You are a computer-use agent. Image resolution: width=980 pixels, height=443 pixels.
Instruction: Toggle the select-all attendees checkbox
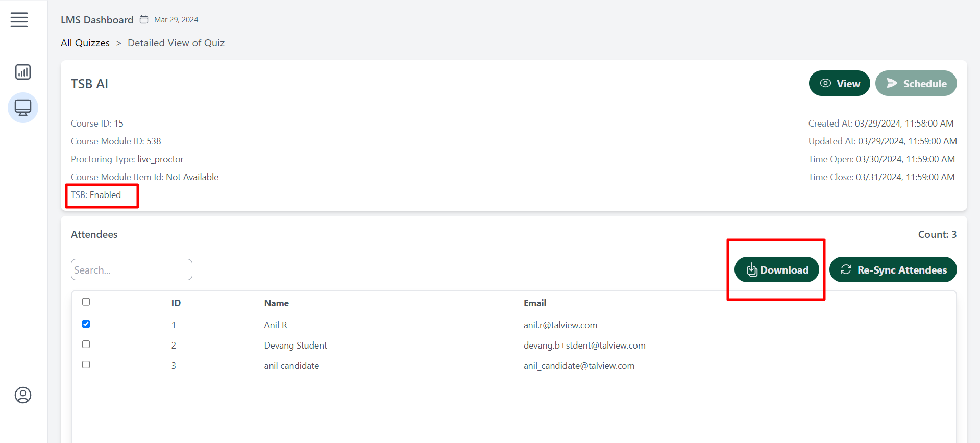click(x=86, y=302)
